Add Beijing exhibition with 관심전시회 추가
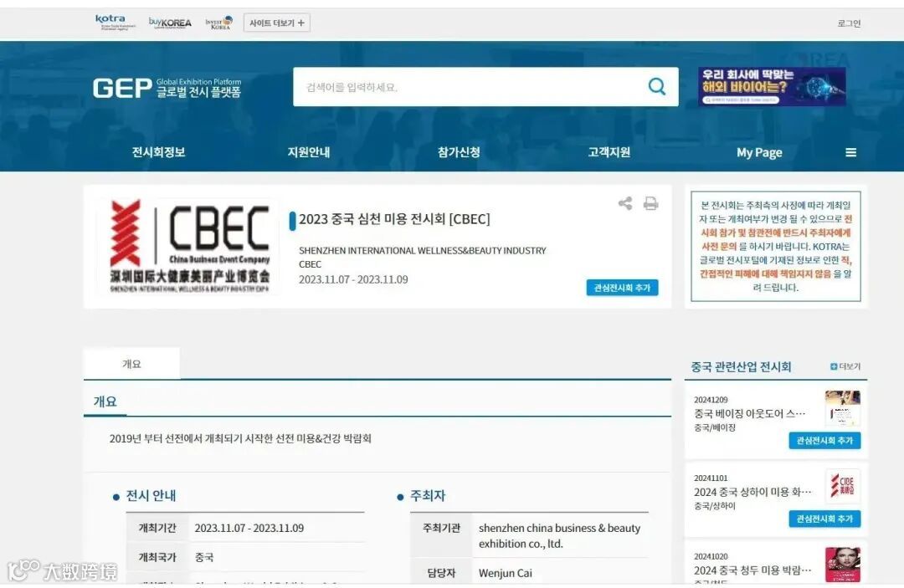Screen dimensions: 904x588 tap(824, 441)
